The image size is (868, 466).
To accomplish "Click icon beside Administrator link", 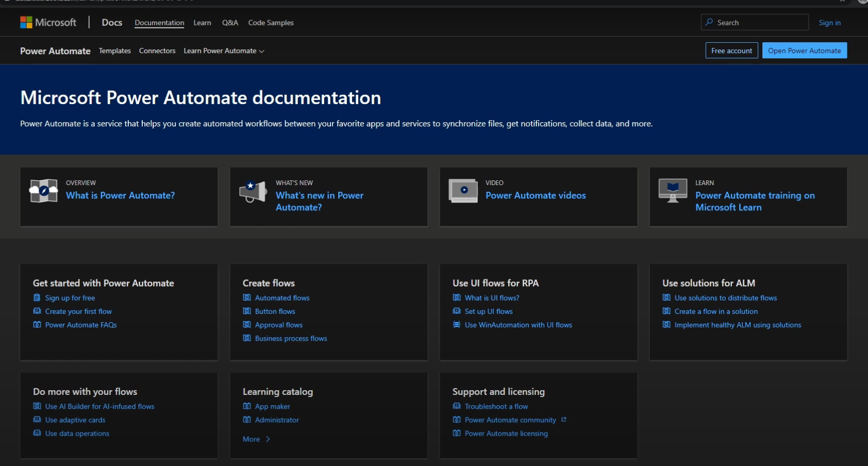I will pyautogui.click(x=247, y=419).
